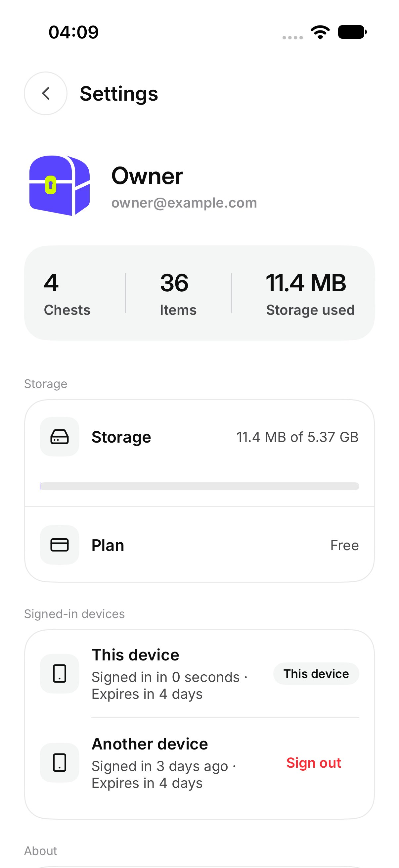
Task: Select the storage drive icon
Action: [60, 437]
